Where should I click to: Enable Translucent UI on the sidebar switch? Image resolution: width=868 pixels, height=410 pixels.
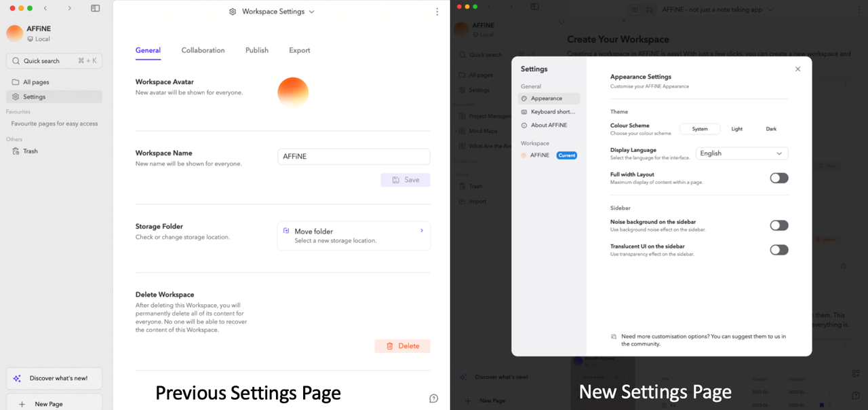(x=779, y=250)
